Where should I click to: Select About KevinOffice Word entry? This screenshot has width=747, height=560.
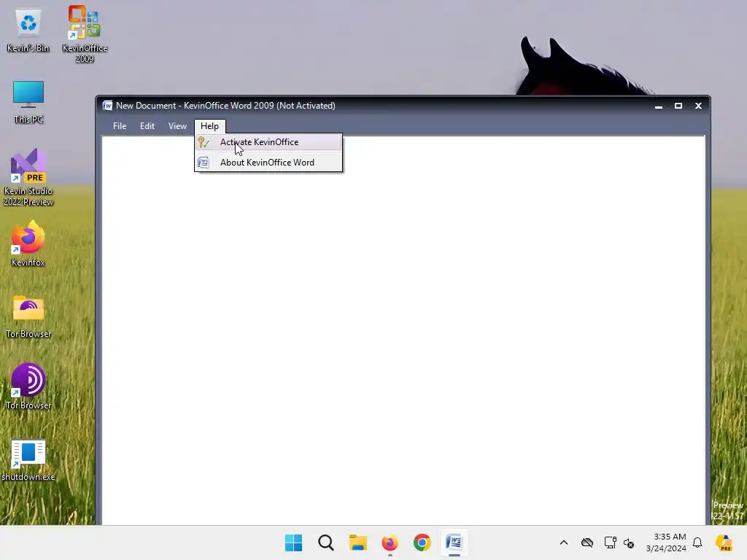268,163
